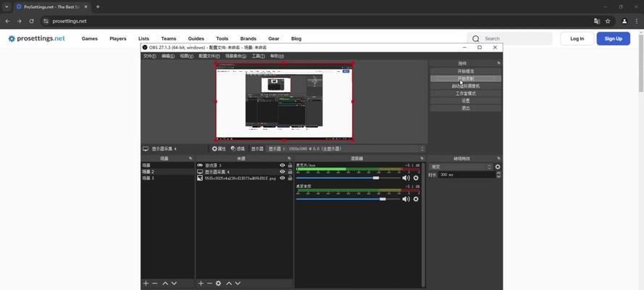Move scene up with the Scenes up arrow

(x=165, y=283)
